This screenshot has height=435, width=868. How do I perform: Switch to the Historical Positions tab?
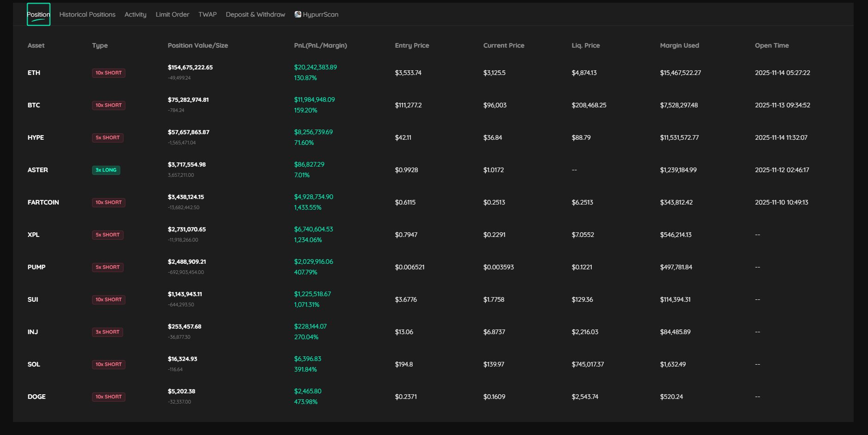click(87, 14)
